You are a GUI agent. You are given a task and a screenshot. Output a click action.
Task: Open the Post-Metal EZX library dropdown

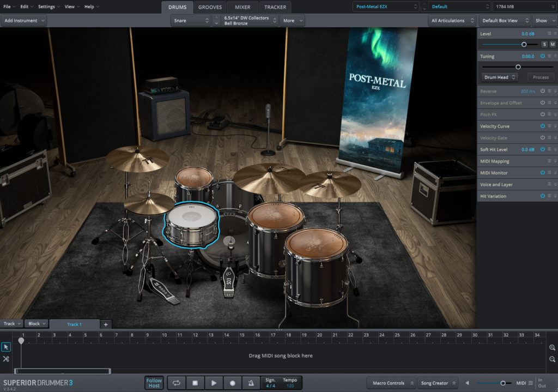386,7
